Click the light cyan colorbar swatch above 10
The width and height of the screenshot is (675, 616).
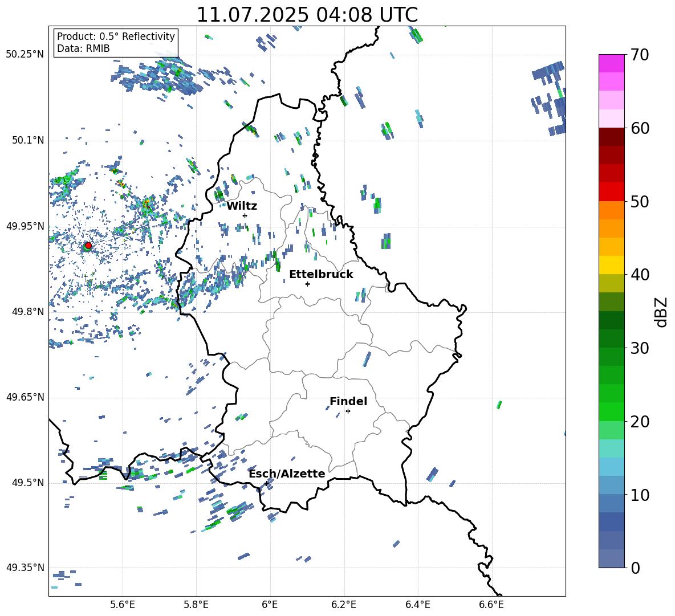[x=611, y=467]
